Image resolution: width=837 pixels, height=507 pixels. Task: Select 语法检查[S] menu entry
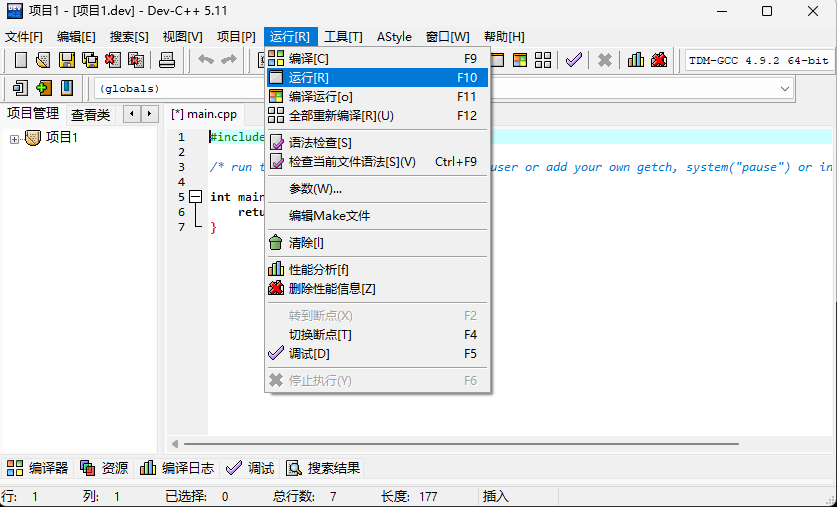point(377,143)
